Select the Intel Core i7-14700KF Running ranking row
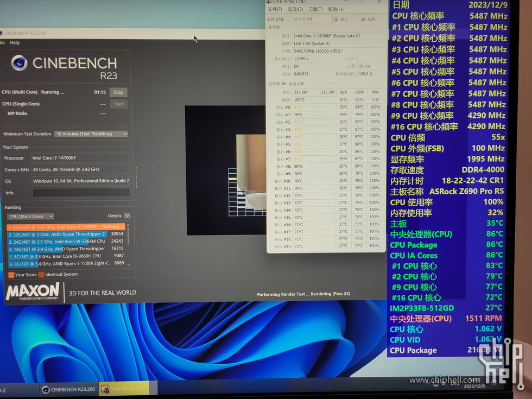 (x=66, y=227)
